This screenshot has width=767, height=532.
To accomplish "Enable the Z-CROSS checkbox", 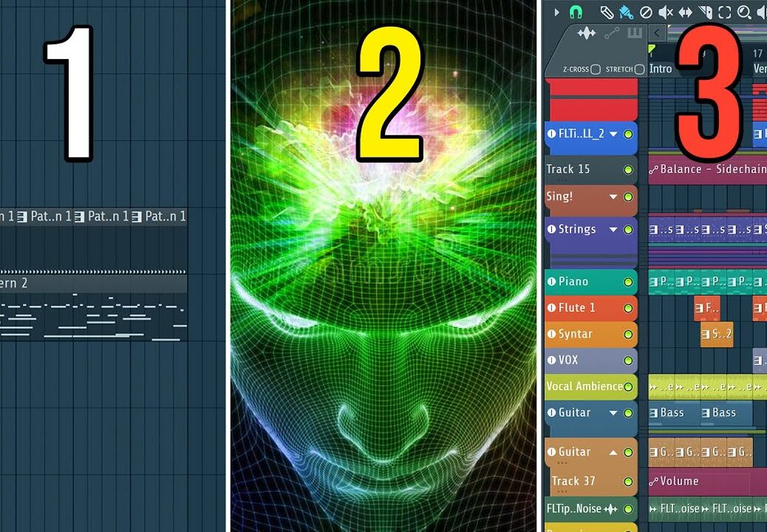I will [x=596, y=69].
